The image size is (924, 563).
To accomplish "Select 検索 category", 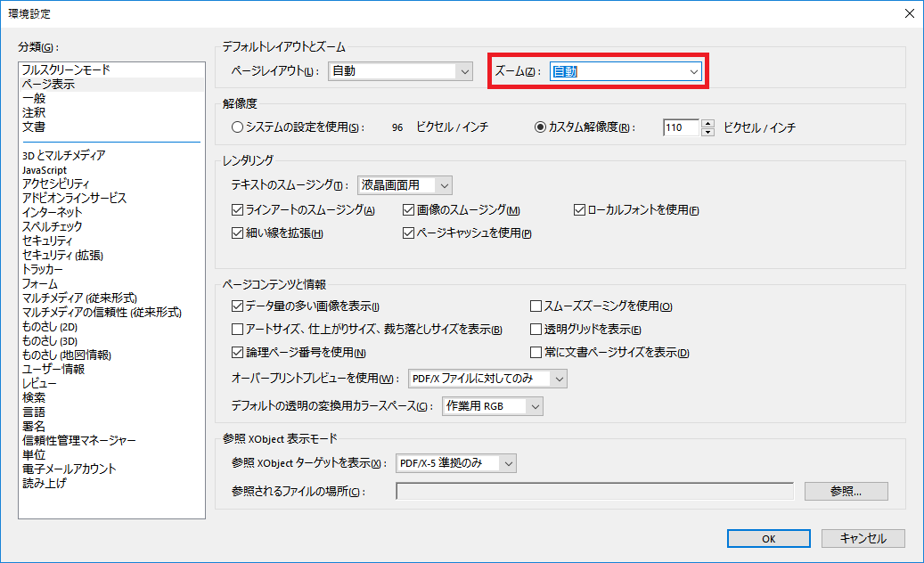I will pos(34,397).
